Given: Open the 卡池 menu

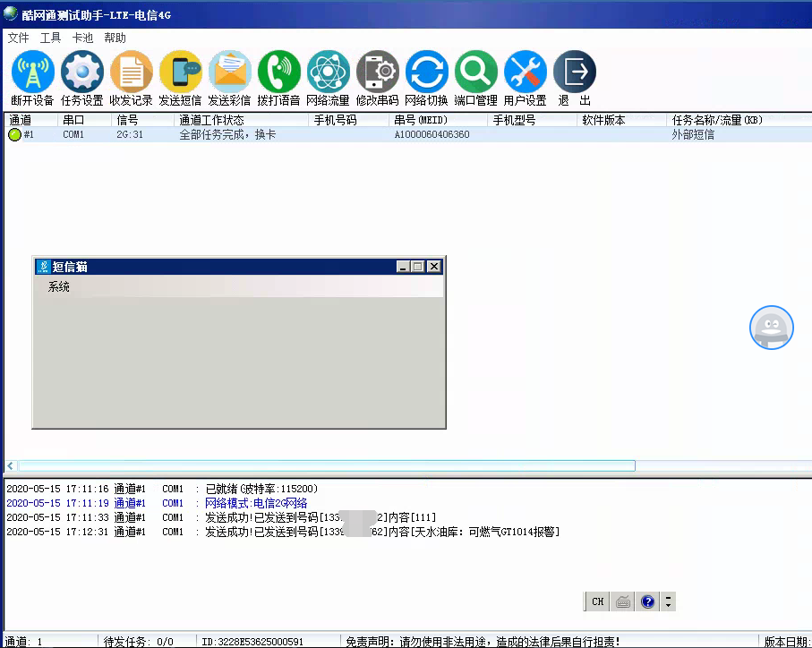Looking at the screenshot, I should (82, 38).
